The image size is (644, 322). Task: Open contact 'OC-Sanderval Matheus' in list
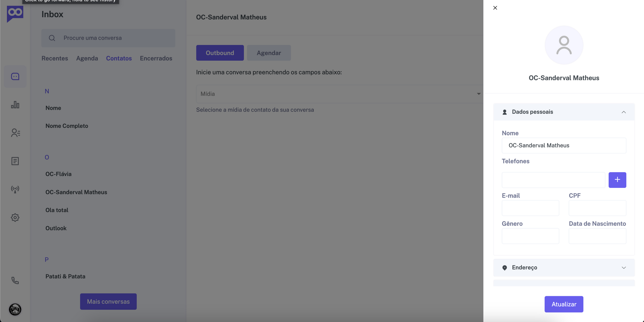[x=76, y=192]
